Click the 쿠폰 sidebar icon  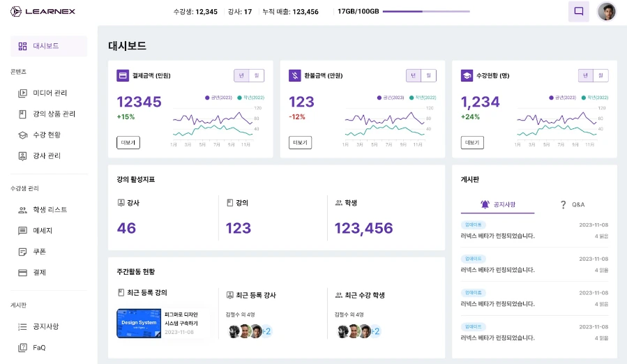[x=23, y=252]
